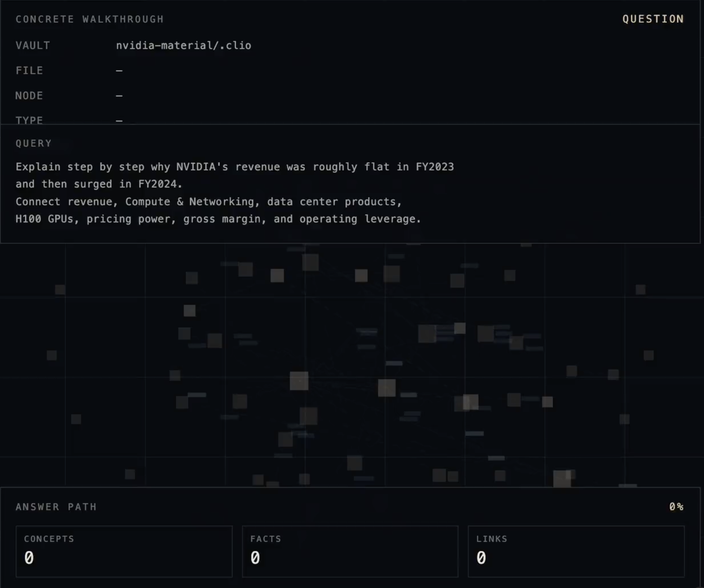Click the CONCRETE WALKTHROUGH heading

[89, 20]
